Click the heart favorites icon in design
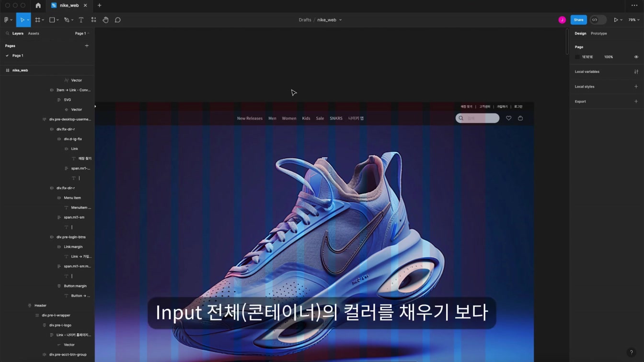Image resolution: width=644 pixels, height=362 pixels. tap(508, 118)
